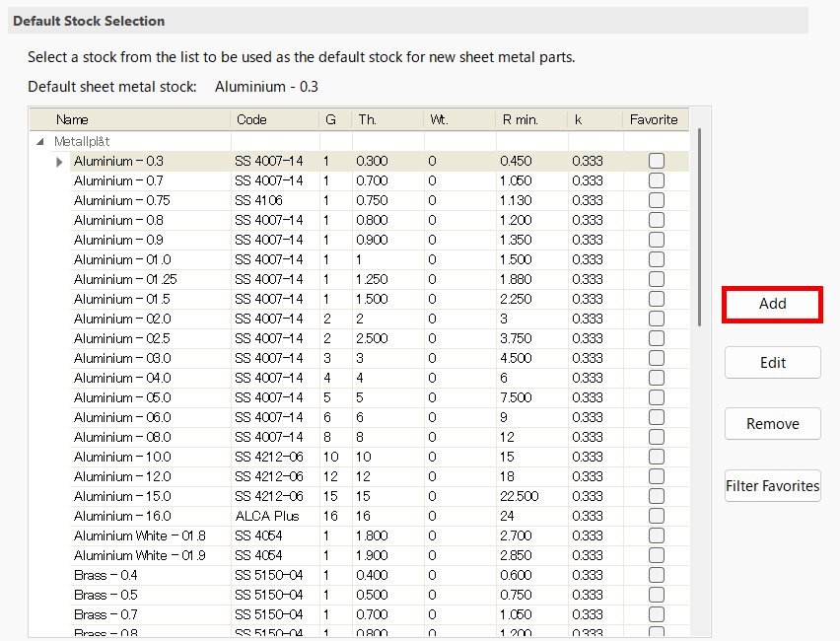Enable Favorite for Aluminium – 0.8
The height and width of the screenshot is (641, 840).
(x=657, y=220)
